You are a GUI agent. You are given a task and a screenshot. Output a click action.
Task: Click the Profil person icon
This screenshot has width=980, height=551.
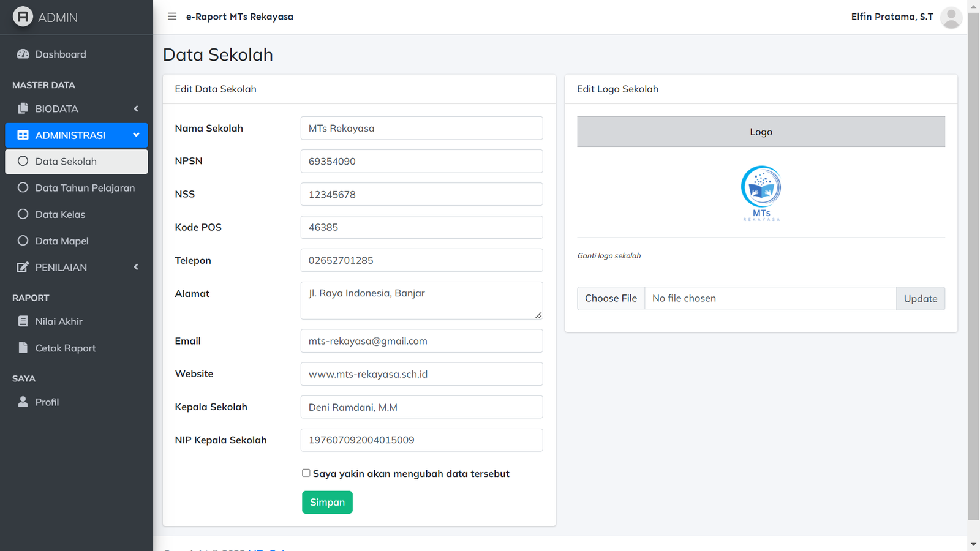[23, 402]
